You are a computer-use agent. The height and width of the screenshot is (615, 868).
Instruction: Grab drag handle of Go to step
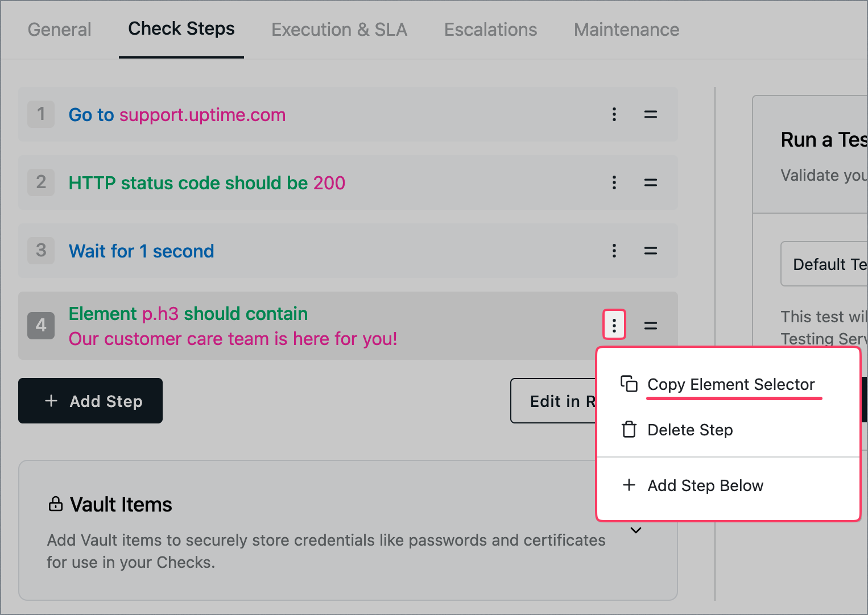click(x=651, y=114)
